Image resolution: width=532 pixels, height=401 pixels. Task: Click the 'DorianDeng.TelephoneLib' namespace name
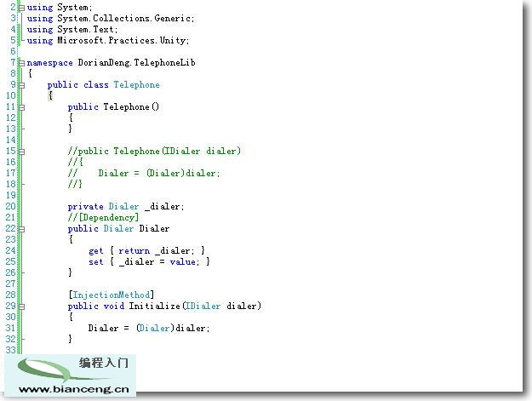[x=136, y=62]
